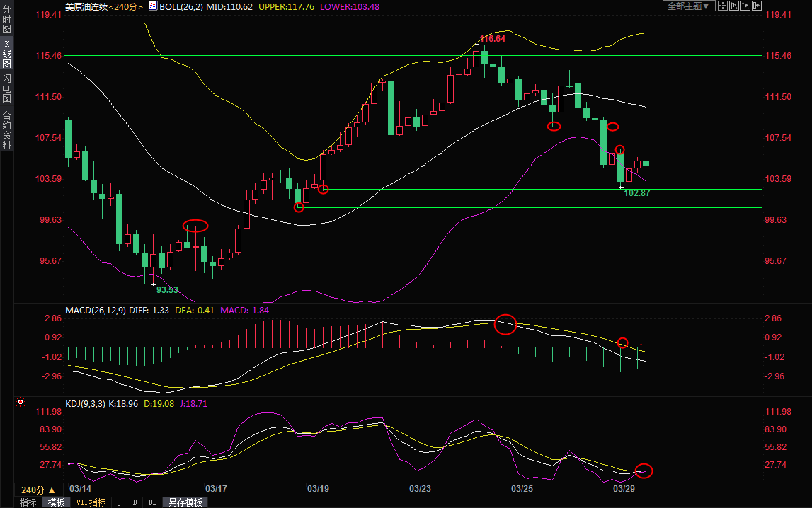Click the <240分> period label in title

point(126,6)
